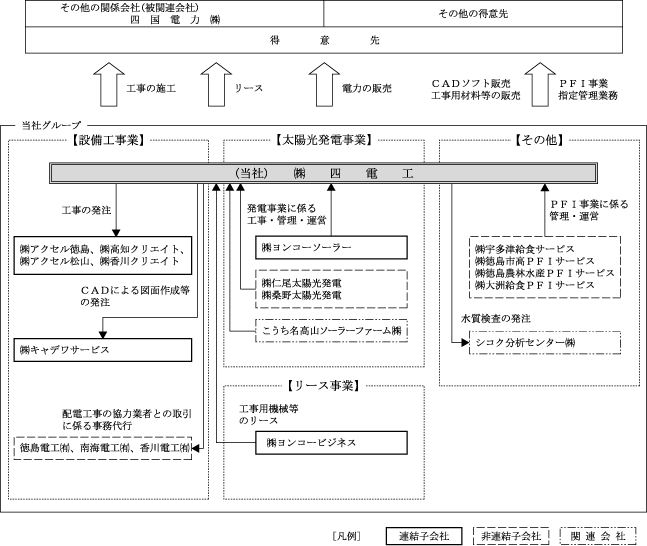The image size is (647, 546).
Task: Click the ㈱桑野太陽光発電 entry
Action: click(301, 295)
